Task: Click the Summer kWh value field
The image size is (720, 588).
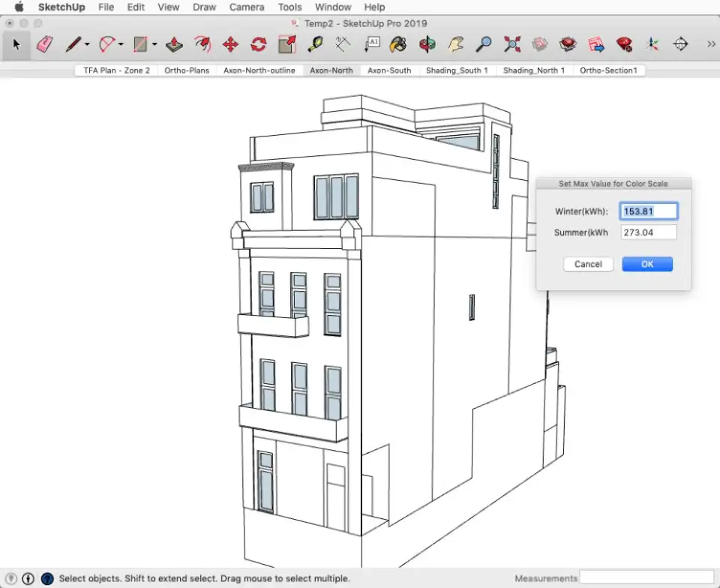Action: coord(649,232)
